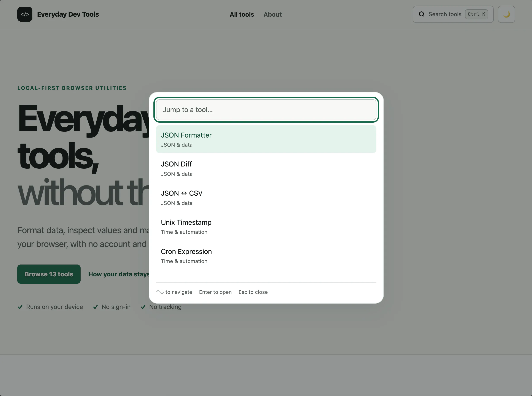Focus the 'Jump to a tool...' input
This screenshot has height=396, width=532.
point(266,109)
